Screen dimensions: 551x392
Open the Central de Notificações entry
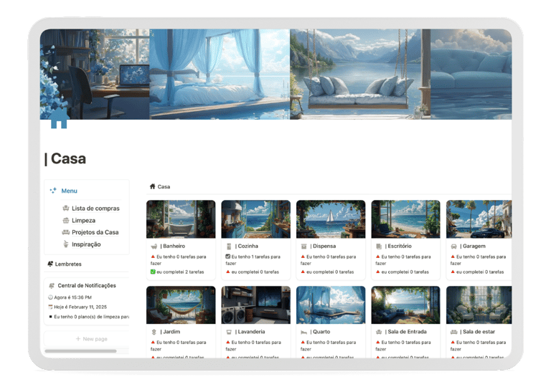(x=87, y=285)
